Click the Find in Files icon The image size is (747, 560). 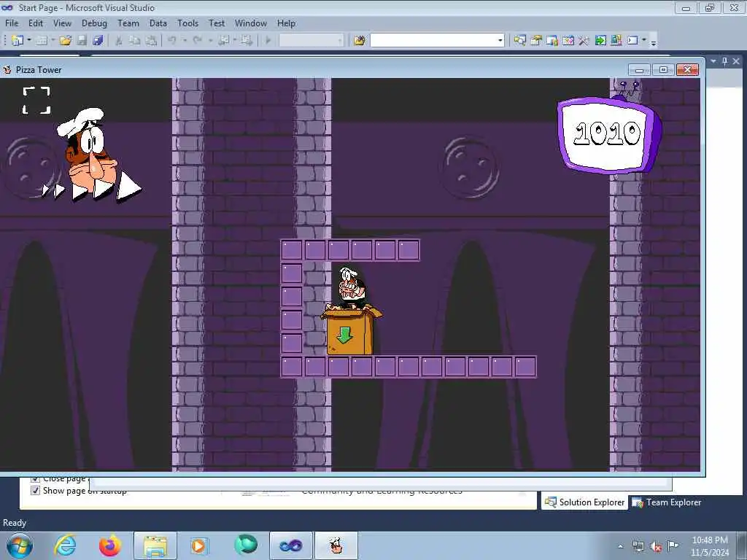[x=360, y=41]
